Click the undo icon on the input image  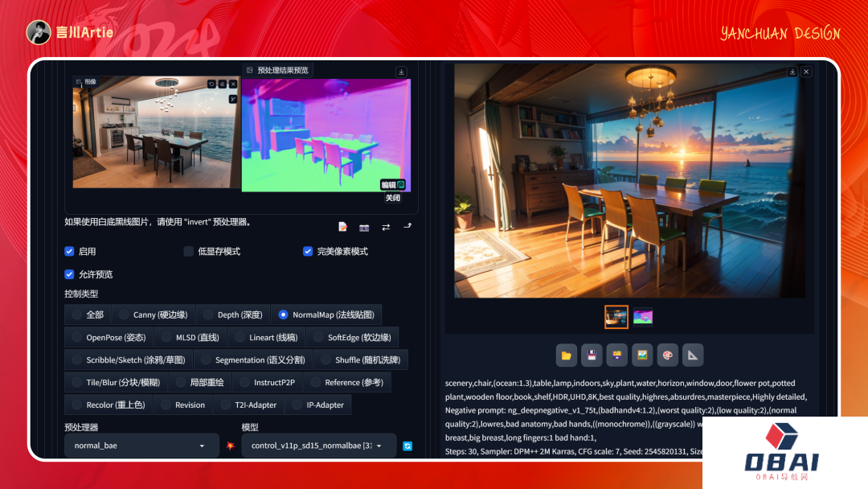click(211, 84)
